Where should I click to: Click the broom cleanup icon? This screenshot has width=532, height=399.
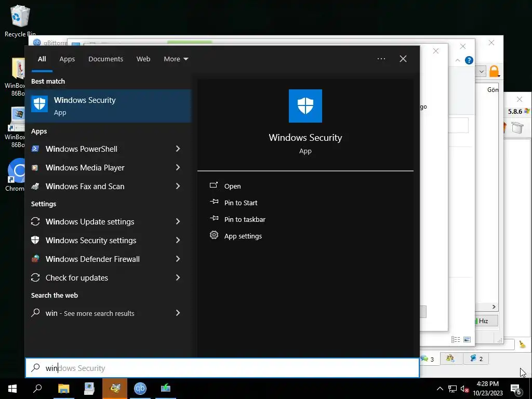point(522,345)
